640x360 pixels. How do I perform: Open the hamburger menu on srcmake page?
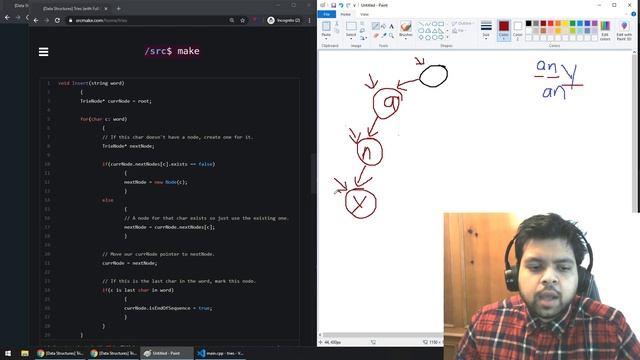[x=43, y=52]
